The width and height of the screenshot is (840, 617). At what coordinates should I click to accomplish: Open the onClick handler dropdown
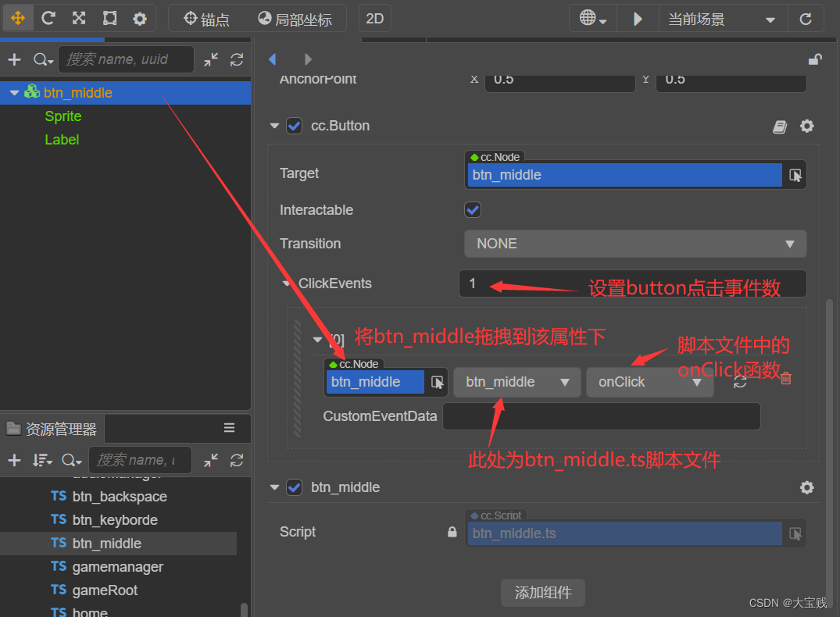pos(649,382)
